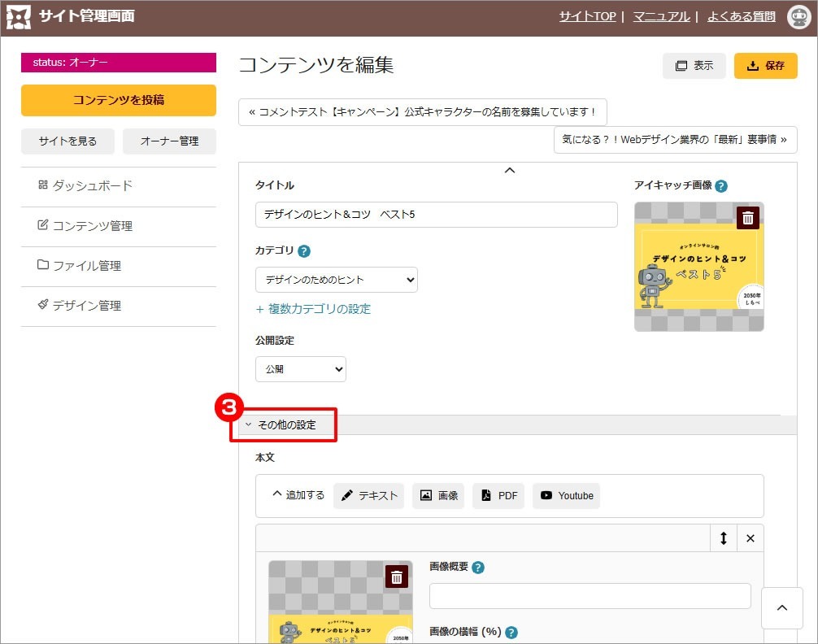Click the タイトル text field
818x644 pixels.
point(436,215)
